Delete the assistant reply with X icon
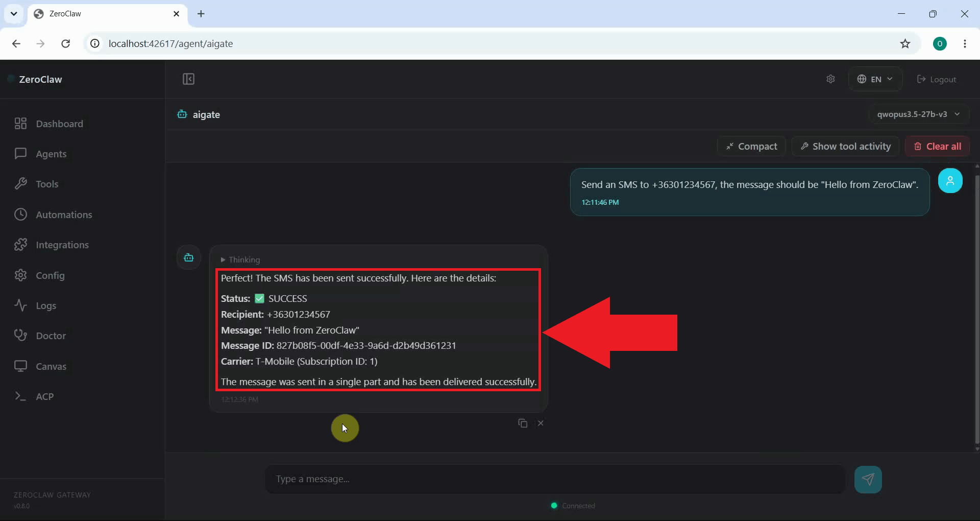Viewport: 980px width, 521px height. point(541,423)
